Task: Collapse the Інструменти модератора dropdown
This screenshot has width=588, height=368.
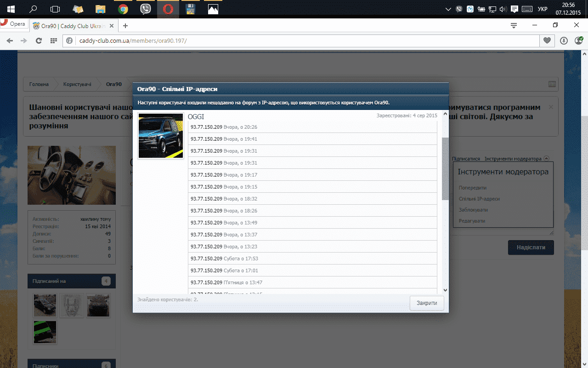Action: pyautogui.click(x=546, y=159)
